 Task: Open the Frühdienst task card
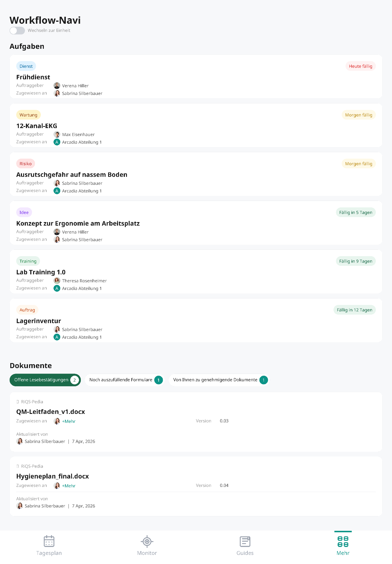[x=196, y=76]
